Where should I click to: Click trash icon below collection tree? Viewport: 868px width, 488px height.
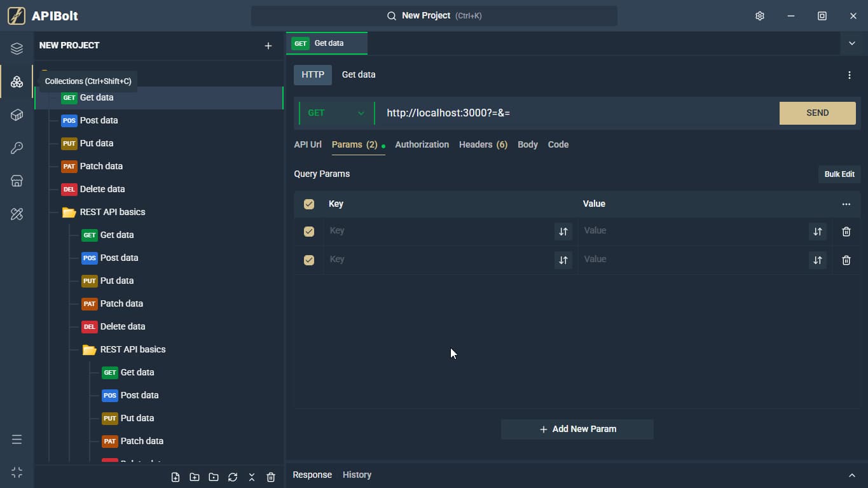(x=271, y=477)
